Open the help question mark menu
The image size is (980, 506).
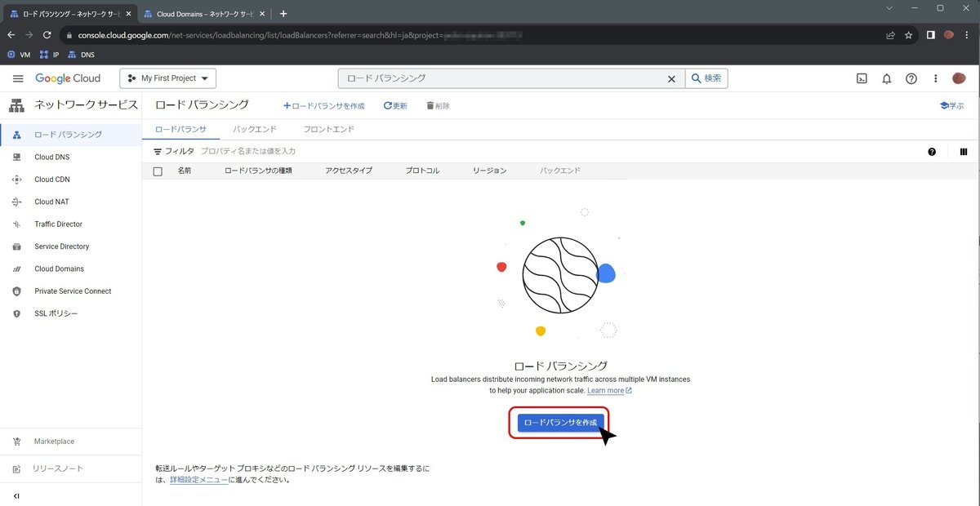coord(911,78)
